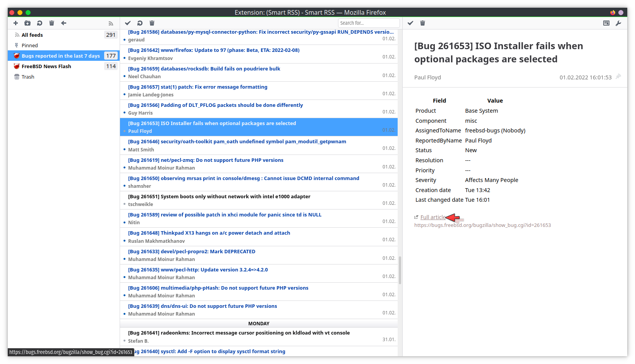Click the article list vertical scrollbar
Viewport: 635px width, 364px height.
pos(400,270)
